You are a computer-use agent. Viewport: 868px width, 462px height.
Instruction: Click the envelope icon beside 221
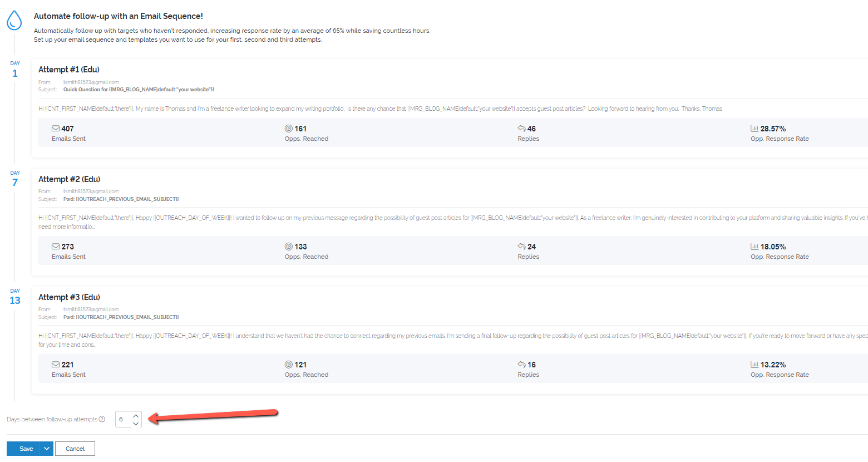56,365
